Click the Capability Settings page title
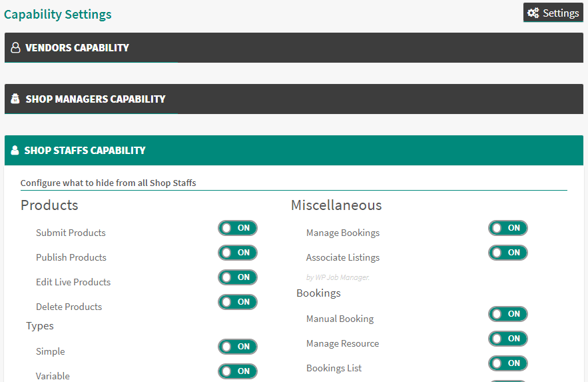The height and width of the screenshot is (382, 588). [58, 14]
